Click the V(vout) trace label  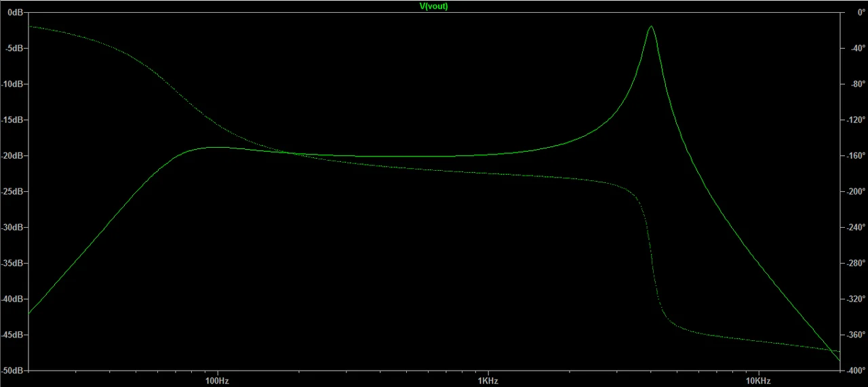(x=434, y=6)
